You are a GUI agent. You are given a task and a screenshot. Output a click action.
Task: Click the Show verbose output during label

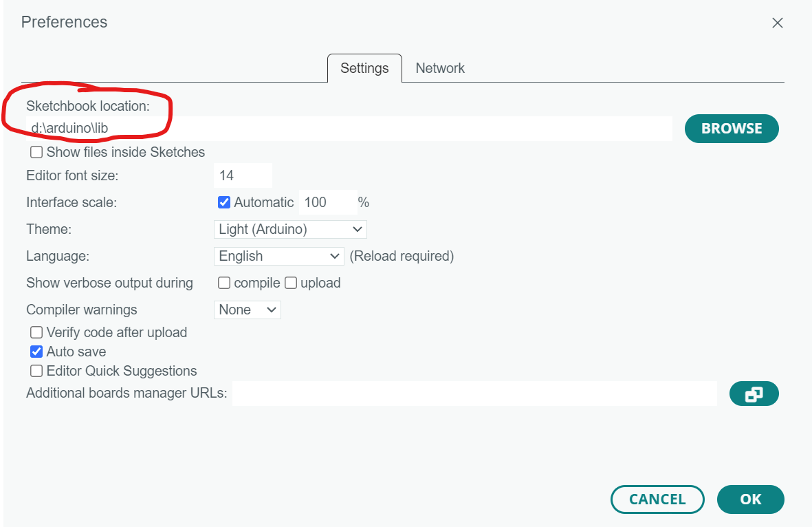click(110, 283)
